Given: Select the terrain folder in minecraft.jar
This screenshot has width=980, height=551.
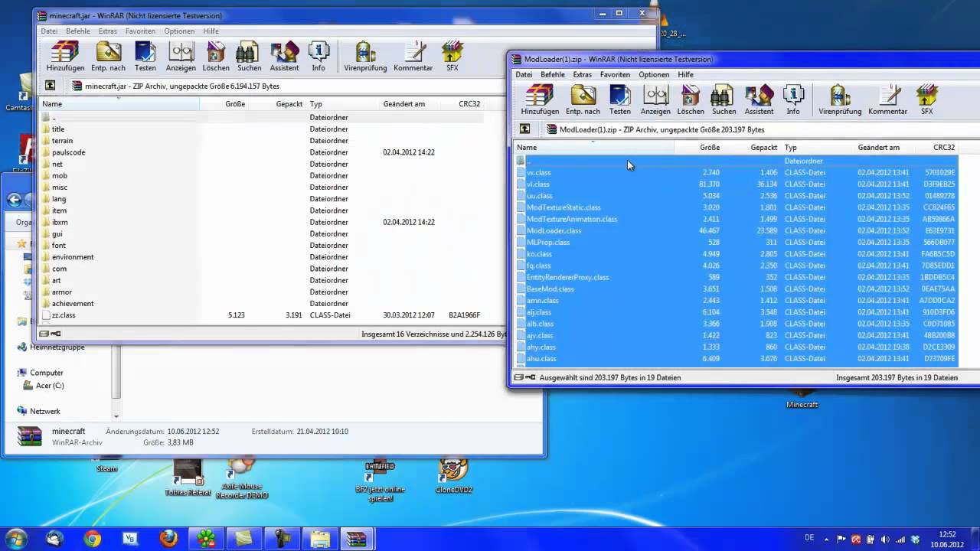Looking at the screenshot, I should click(x=62, y=141).
